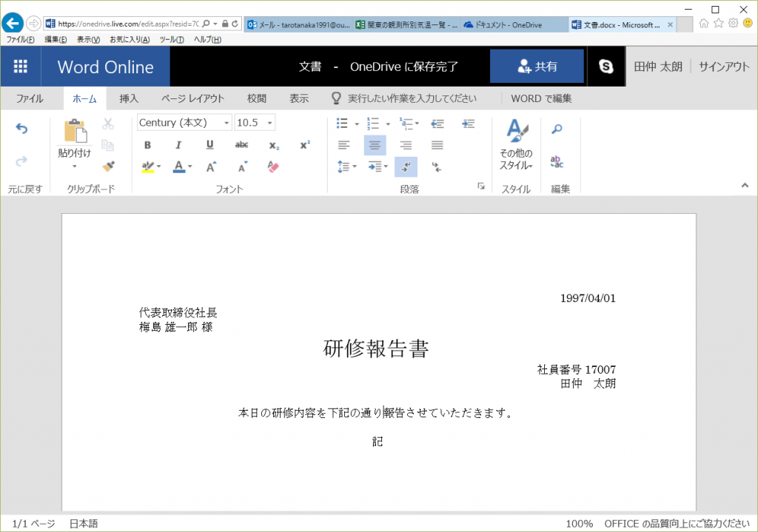Viewport: 758px width, 532px height.
Task: Set right-to-left text direction
Action: (437, 167)
